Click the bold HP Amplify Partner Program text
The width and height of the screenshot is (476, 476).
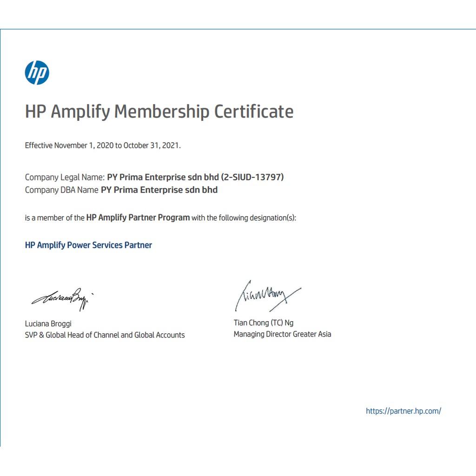coord(138,218)
